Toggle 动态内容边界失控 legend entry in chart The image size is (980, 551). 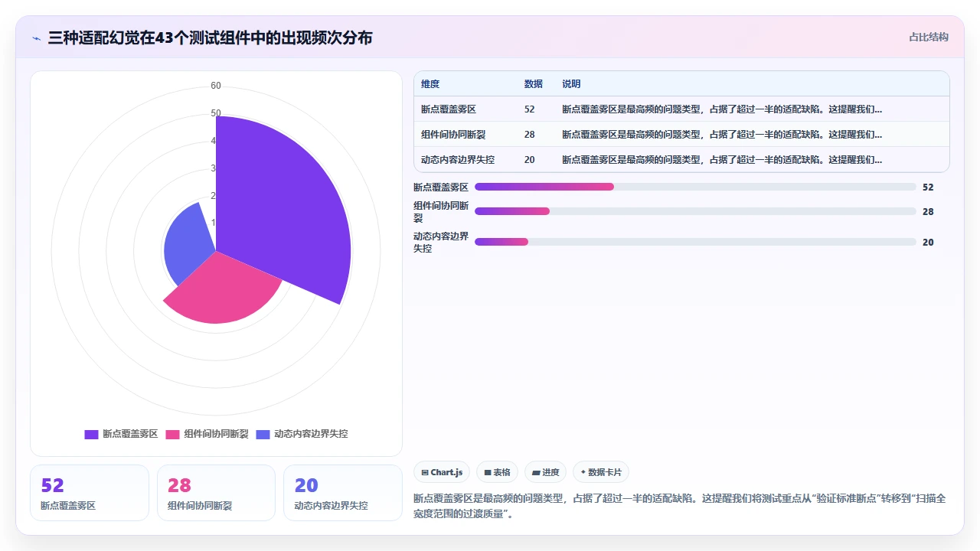click(x=302, y=434)
